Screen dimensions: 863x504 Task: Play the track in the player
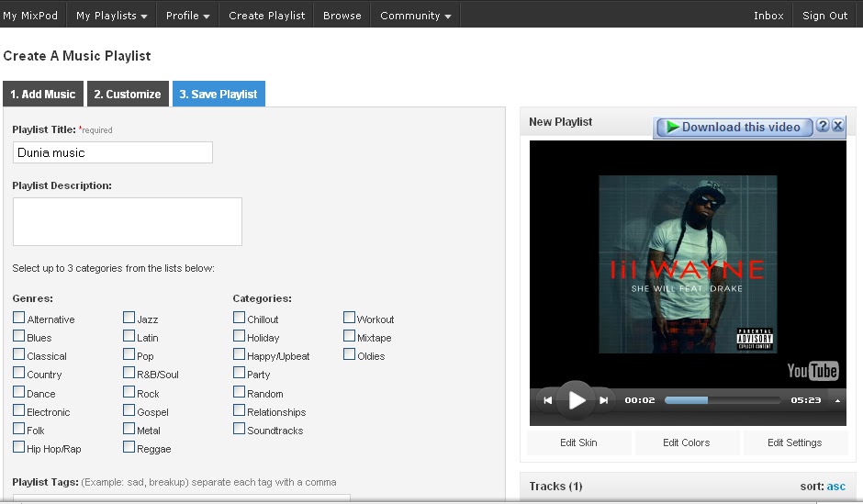(x=576, y=400)
